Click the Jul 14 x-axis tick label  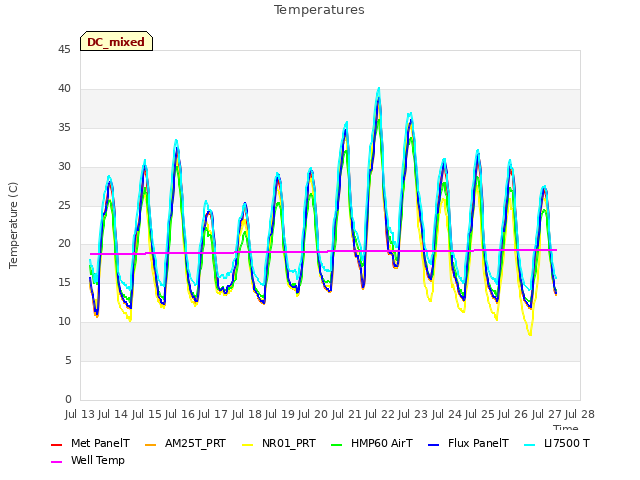point(113,414)
